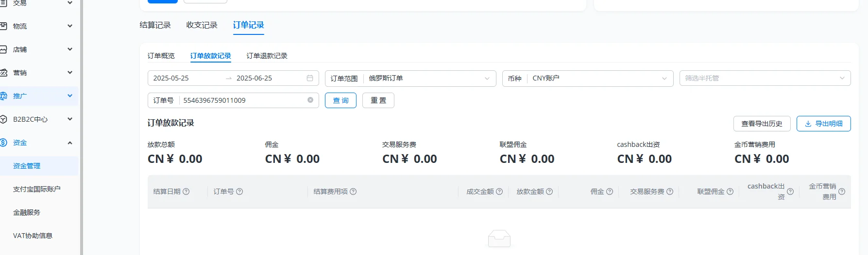Click the 资金 collapse chevron
The image size is (868, 255).
(70, 143)
